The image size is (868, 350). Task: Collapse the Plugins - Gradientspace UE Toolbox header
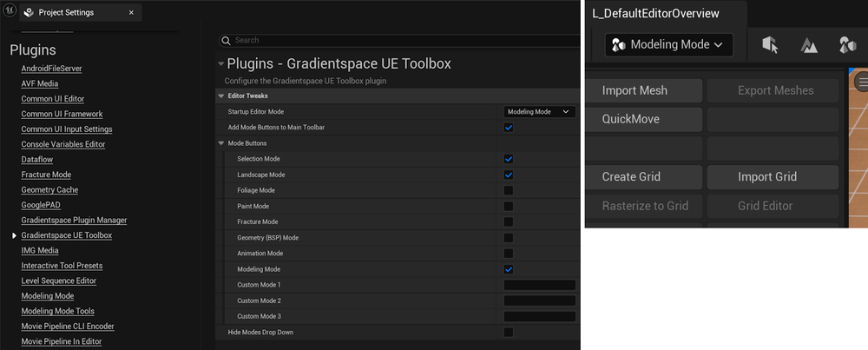(221, 63)
